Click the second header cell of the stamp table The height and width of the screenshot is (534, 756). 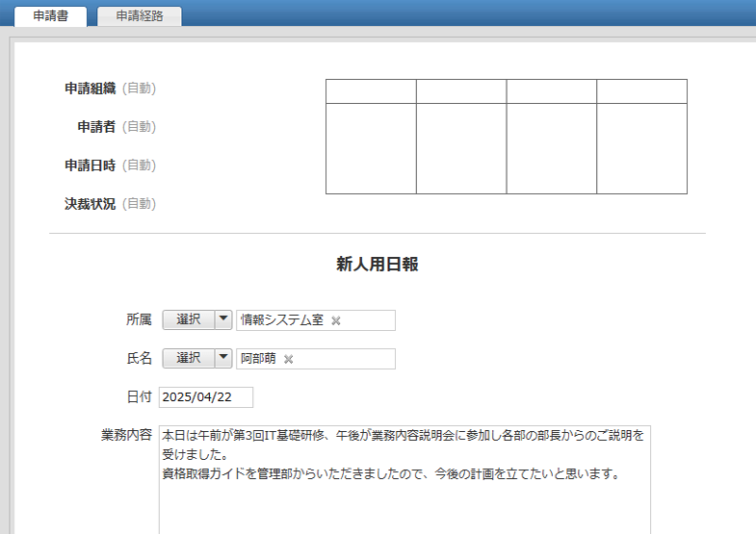(461, 91)
